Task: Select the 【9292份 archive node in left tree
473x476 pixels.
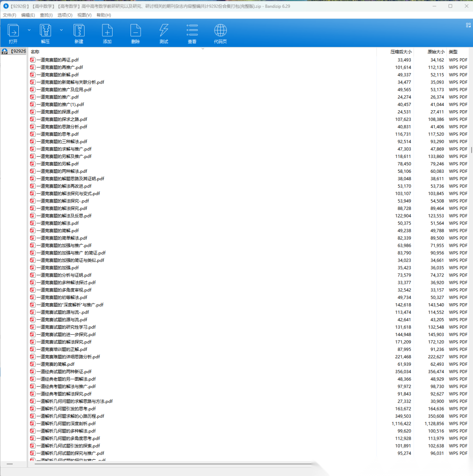Action: click(14, 51)
